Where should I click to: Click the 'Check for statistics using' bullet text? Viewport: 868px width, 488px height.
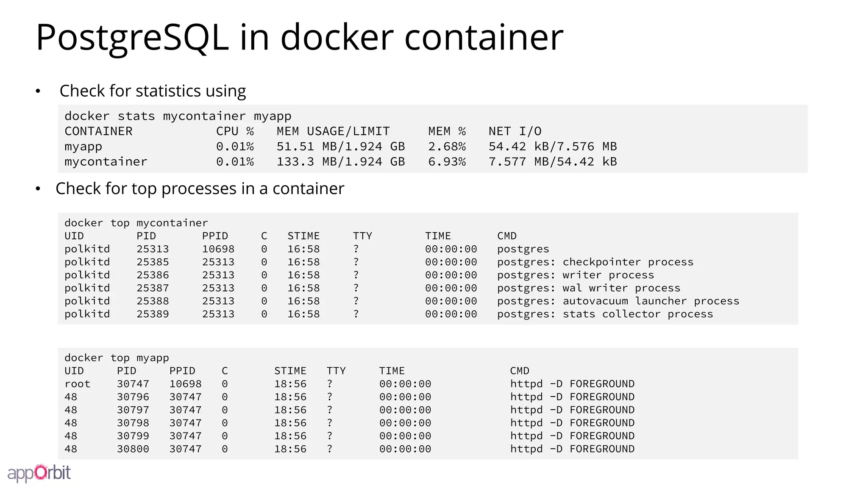coord(153,91)
